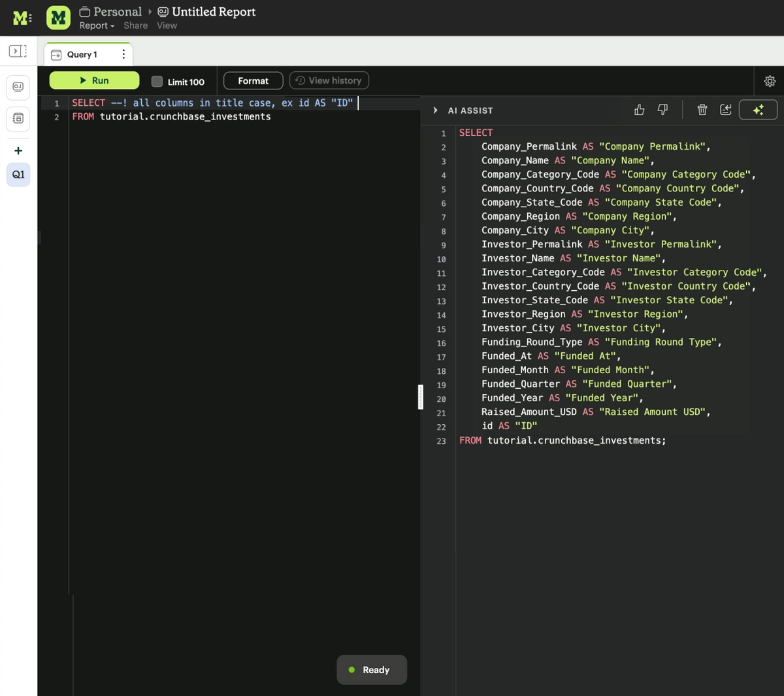
Task: Give thumbs down on AI Assist suggestion
Action: click(x=662, y=109)
